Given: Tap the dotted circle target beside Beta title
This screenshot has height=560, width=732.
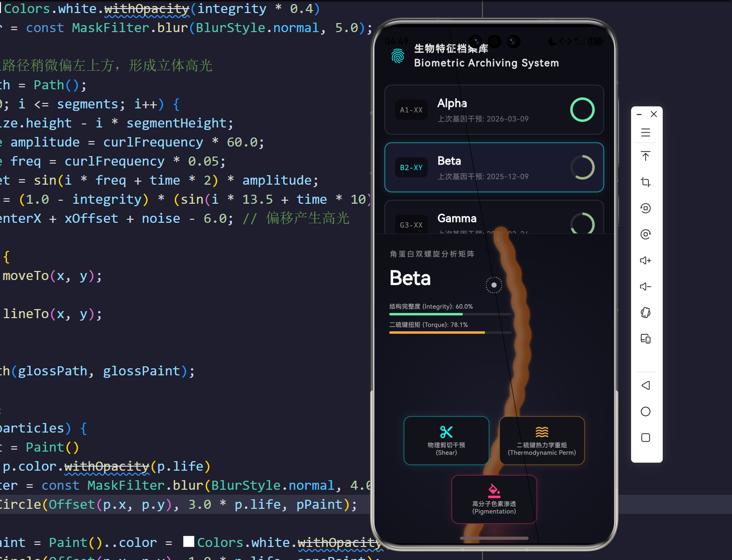Looking at the screenshot, I should pos(494,285).
